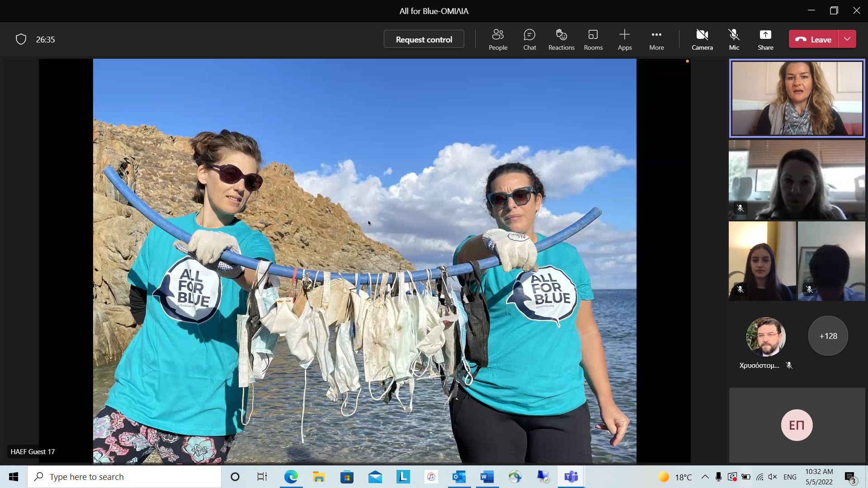Expand the Leave options dropdown arrow

[x=847, y=39]
